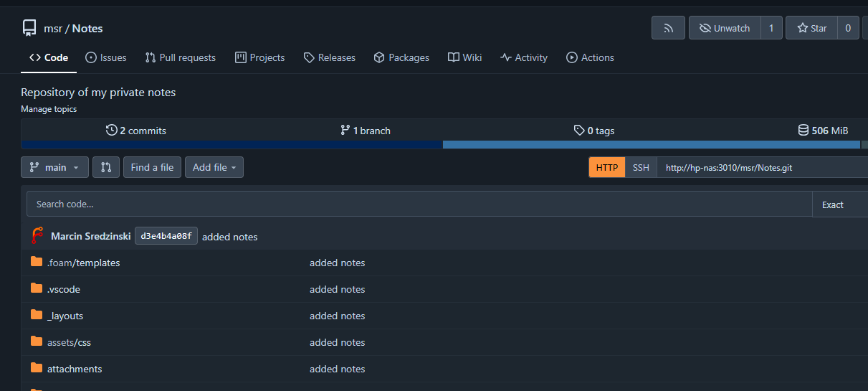Open the attachments folder

coord(75,369)
